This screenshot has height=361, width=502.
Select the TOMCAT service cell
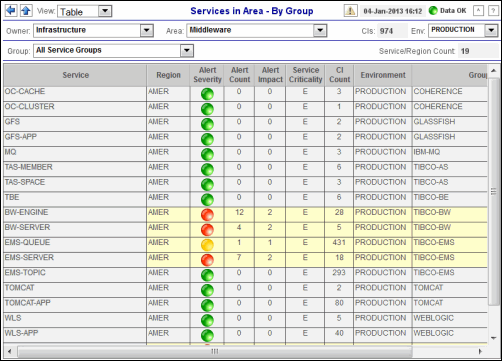(x=75, y=290)
